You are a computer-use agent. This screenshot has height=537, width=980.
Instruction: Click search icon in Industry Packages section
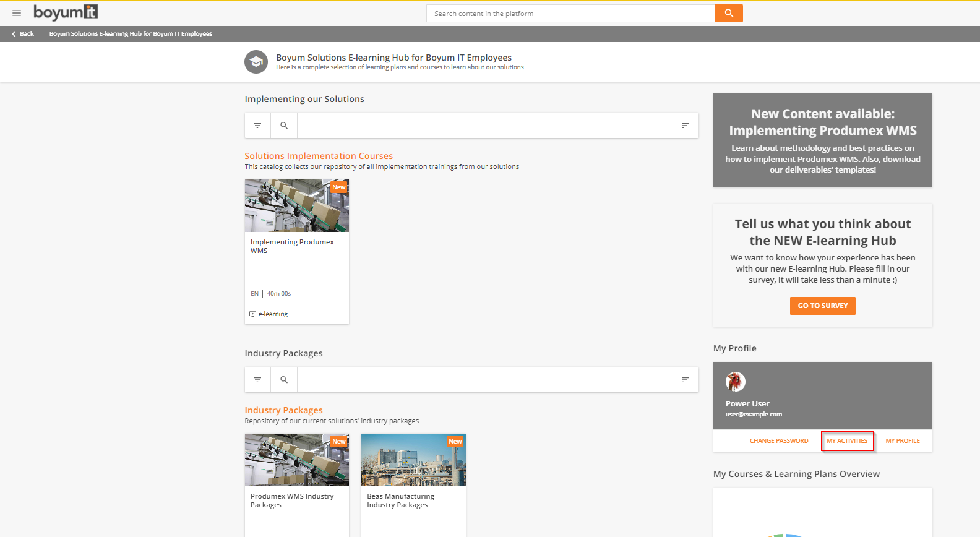(x=284, y=379)
